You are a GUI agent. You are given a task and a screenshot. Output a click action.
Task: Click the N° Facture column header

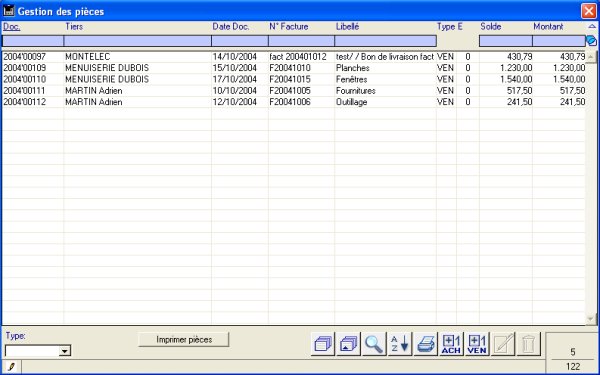[x=289, y=26]
